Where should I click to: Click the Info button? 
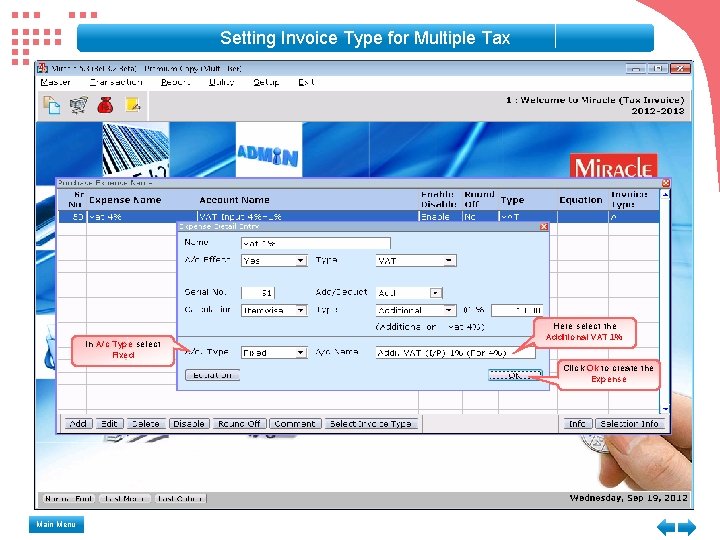577,423
